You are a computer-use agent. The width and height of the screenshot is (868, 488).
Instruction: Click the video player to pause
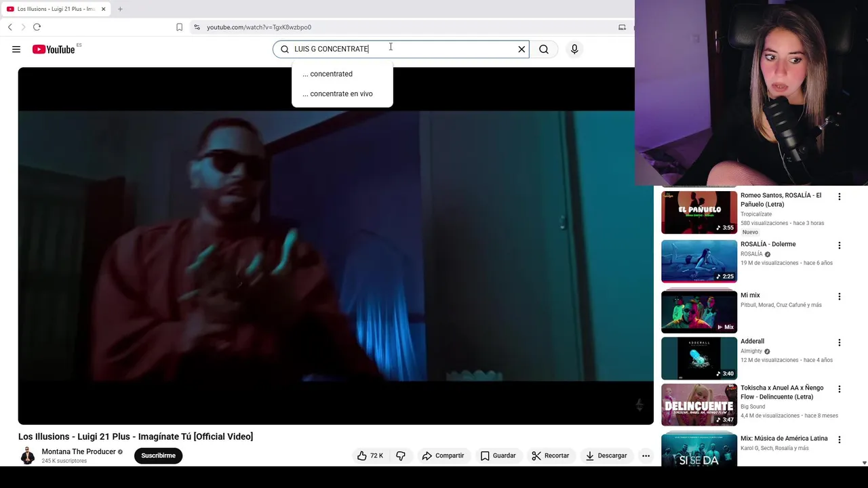(x=336, y=245)
